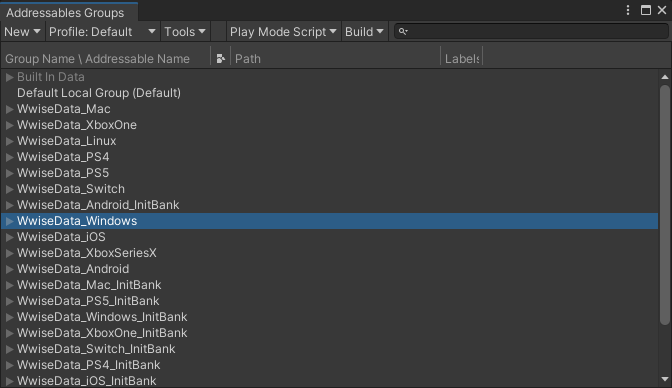Click the scrollbar up arrow

point(665,77)
